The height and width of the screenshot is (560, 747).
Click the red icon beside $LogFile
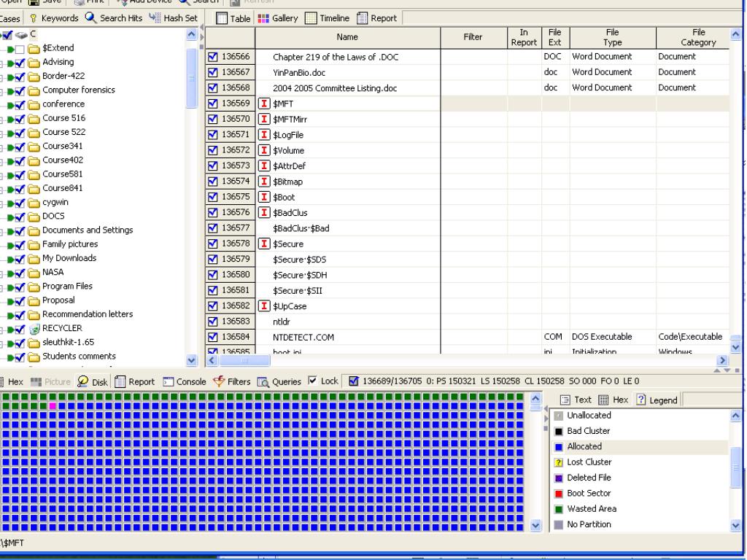(264, 135)
